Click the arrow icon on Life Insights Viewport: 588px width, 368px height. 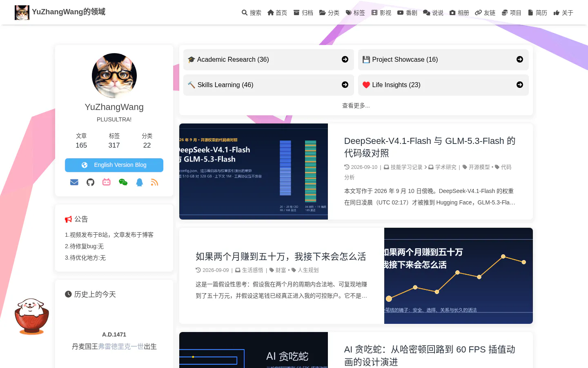(520, 85)
